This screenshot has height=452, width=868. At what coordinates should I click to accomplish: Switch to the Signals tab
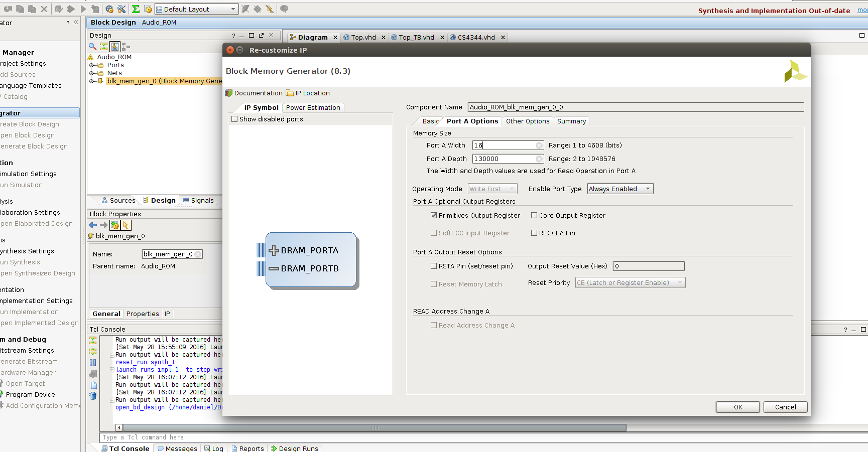click(198, 201)
